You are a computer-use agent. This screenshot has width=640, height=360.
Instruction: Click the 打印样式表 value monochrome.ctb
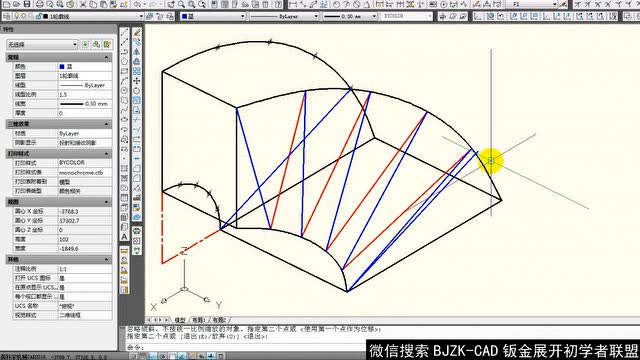click(x=85, y=172)
